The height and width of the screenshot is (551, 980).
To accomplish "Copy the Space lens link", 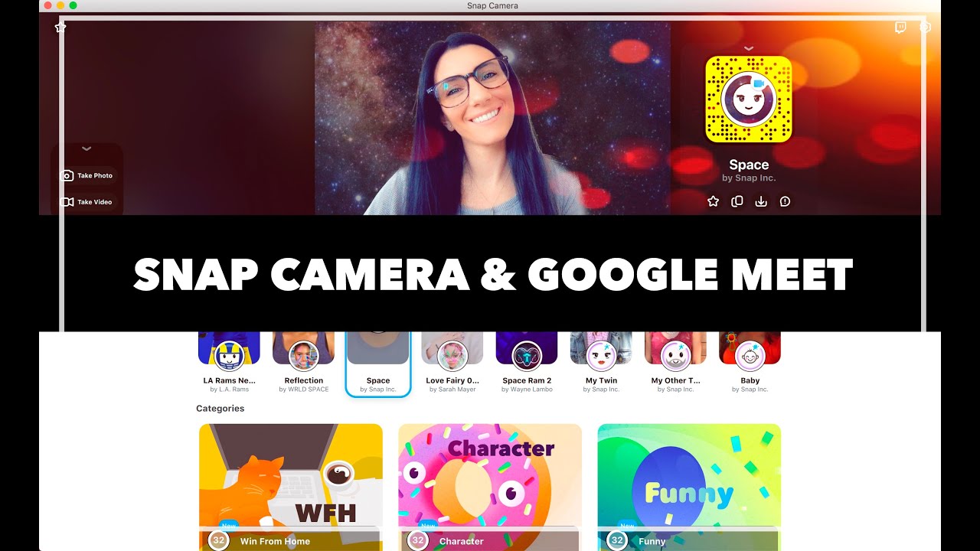I will click(x=737, y=201).
